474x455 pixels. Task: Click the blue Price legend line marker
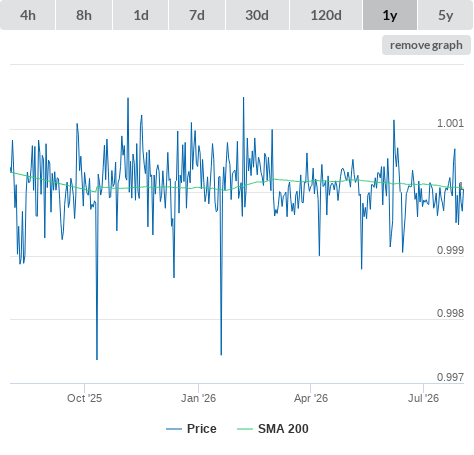pos(174,429)
